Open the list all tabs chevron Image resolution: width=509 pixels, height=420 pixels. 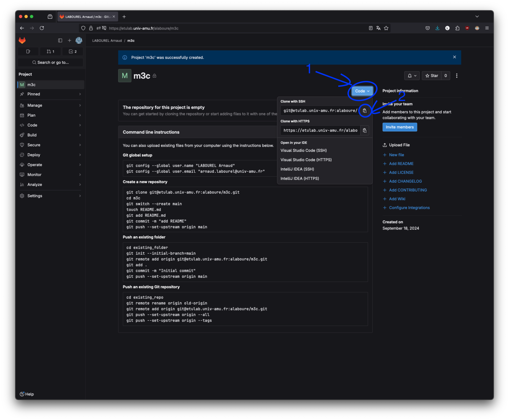click(x=477, y=17)
